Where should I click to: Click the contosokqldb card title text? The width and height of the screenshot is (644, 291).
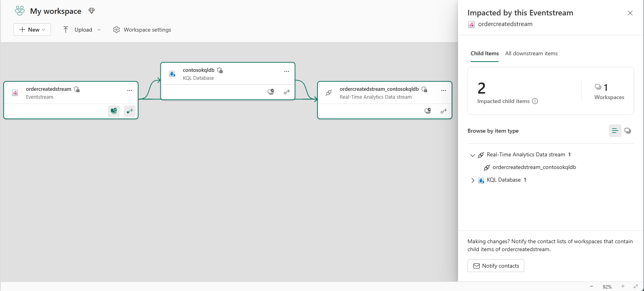pyautogui.click(x=199, y=70)
